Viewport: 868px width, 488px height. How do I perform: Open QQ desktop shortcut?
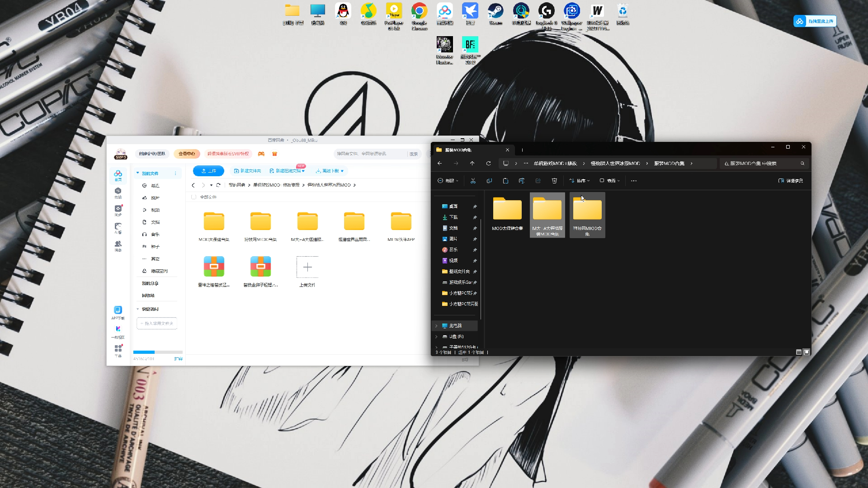[343, 14]
